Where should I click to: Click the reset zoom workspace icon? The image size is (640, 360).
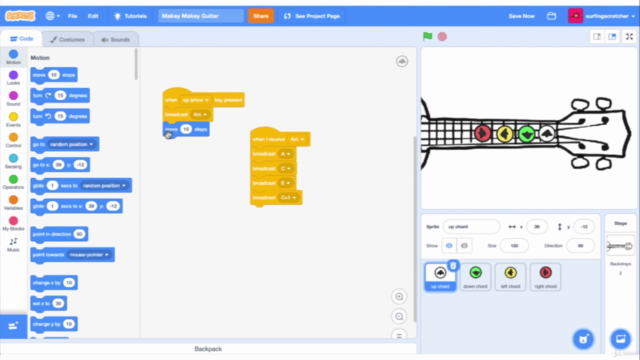point(399,335)
